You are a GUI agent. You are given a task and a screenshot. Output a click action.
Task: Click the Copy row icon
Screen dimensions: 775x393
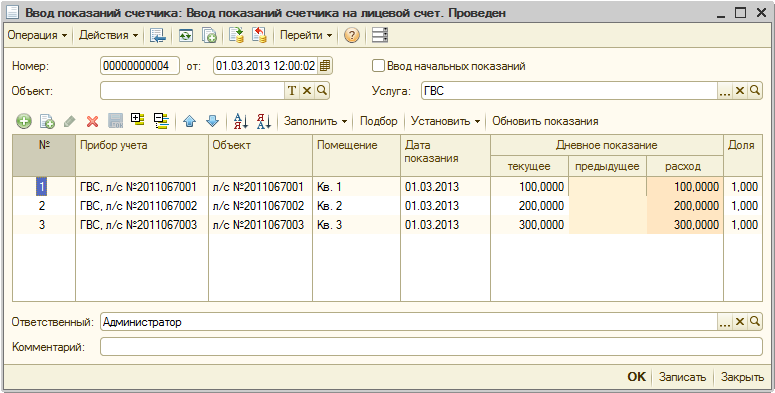tap(47, 121)
